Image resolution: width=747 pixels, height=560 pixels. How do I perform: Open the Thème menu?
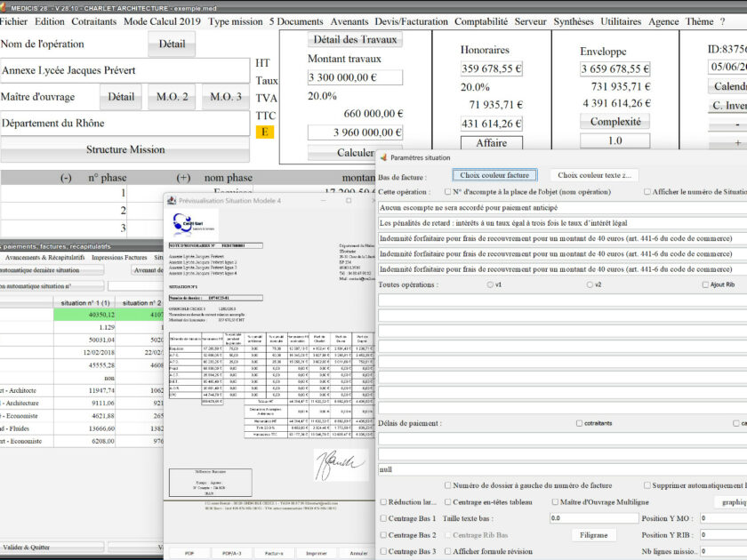click(x=699, y=21)
